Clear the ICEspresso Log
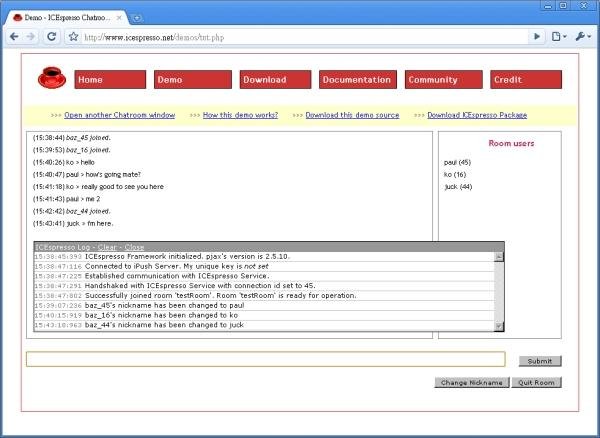Image resolution: width=600 pixels, height=438 pixels. click(107, 247)
